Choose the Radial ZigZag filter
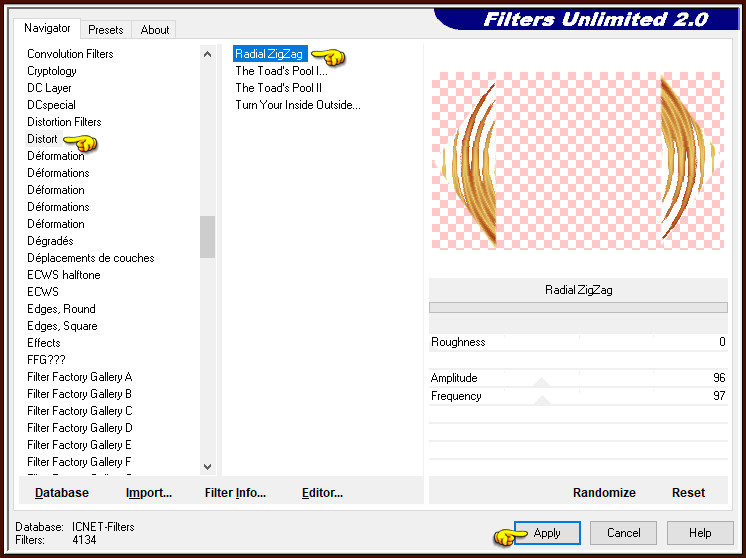The height and width of the screenshot is (558, 746). click(x=269, y=54)
